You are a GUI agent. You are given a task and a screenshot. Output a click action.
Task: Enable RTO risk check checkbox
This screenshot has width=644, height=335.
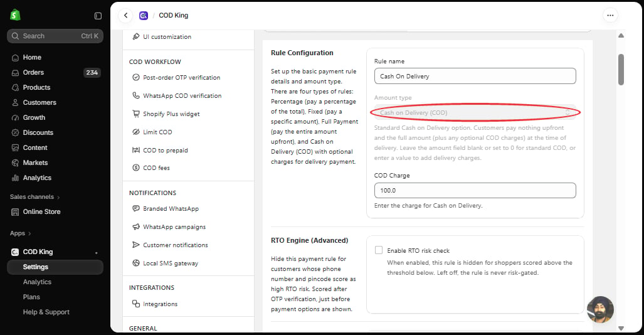[379, 250]
